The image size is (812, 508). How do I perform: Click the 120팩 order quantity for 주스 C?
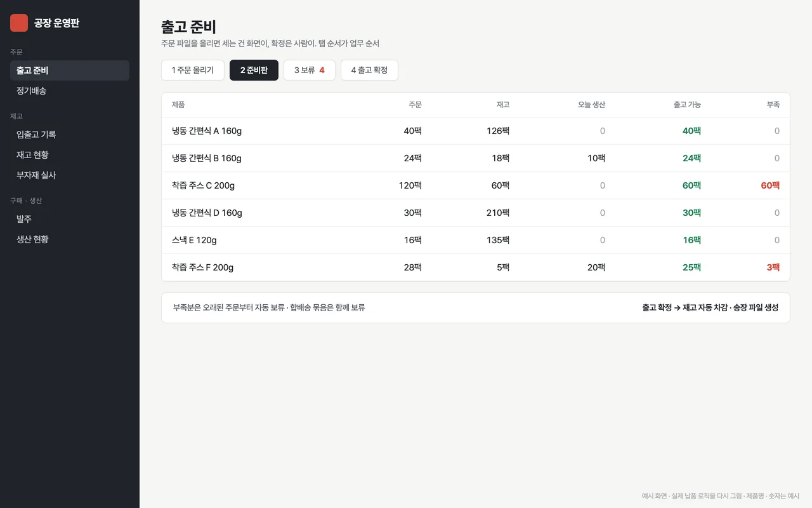pyautogui.click(x=410, y=185)
